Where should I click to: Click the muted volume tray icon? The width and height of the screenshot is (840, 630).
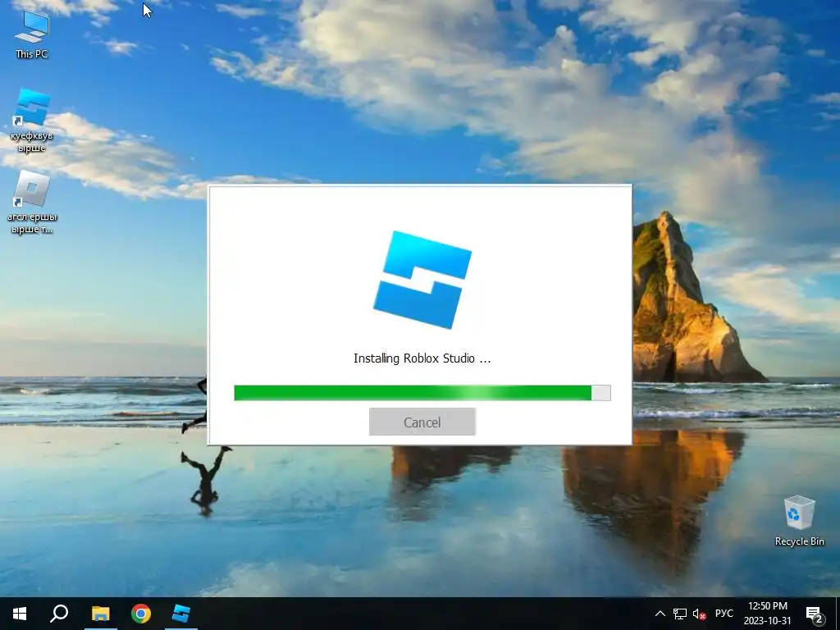699,614
